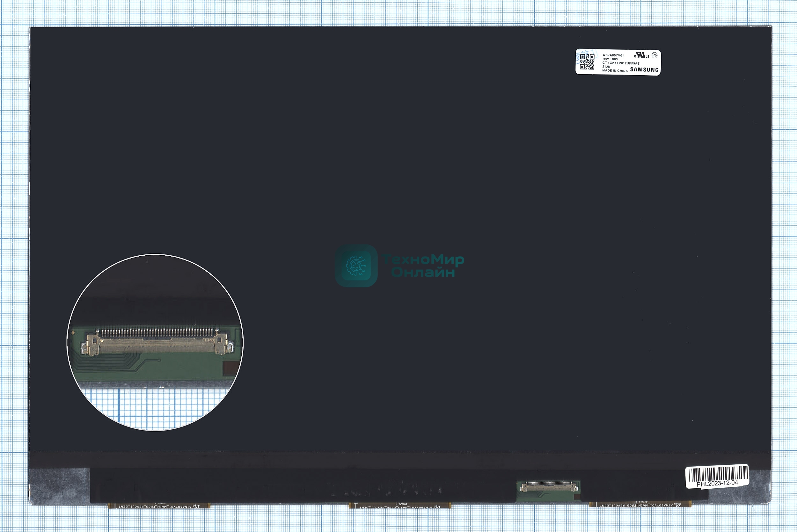The width and height of the screenshot is (797, 532).
Task: Click the MADE IN CHINA text
Action: tap(615, 70)
